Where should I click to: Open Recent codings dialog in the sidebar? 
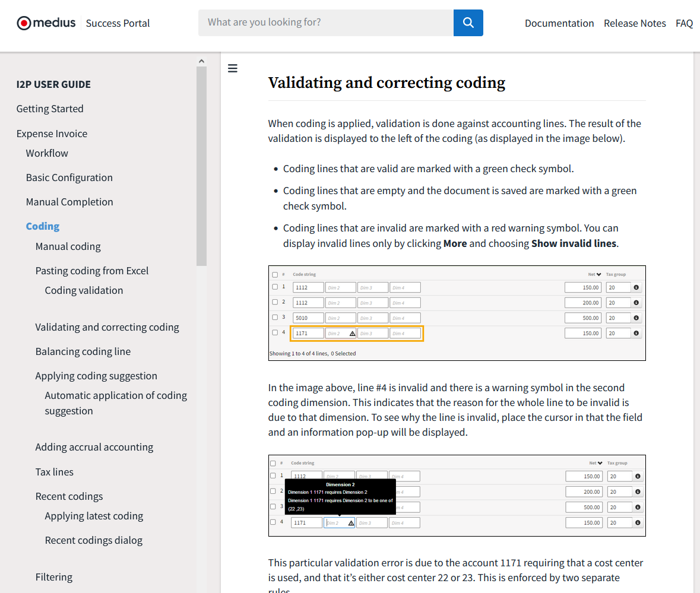click(x=94, y=540)
